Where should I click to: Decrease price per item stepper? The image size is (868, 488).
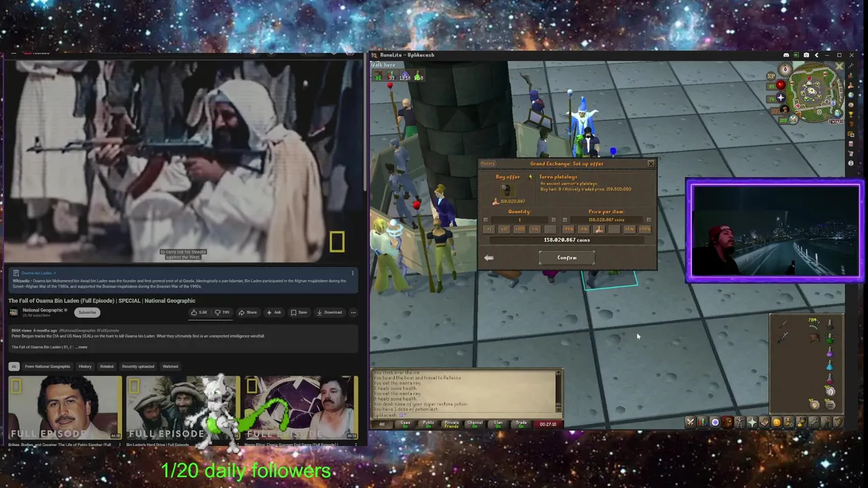565,220
